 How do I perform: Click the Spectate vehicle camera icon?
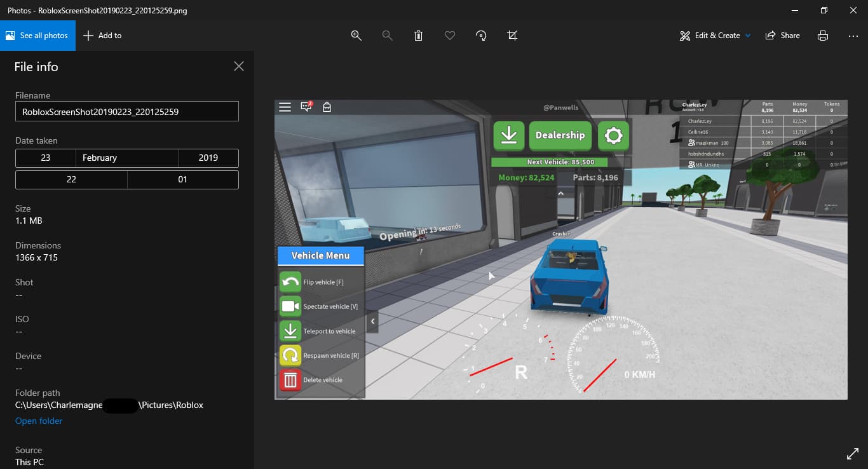point(290,306)
